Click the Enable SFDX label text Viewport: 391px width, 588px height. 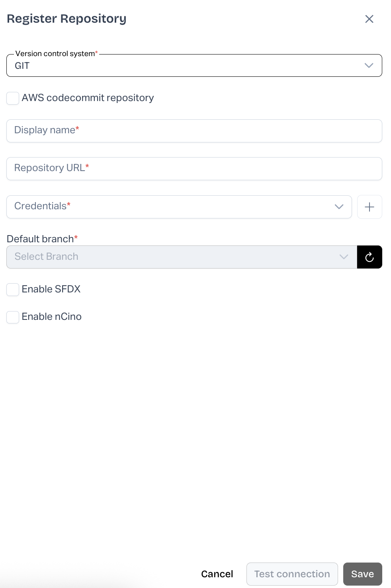click(51, 289)
